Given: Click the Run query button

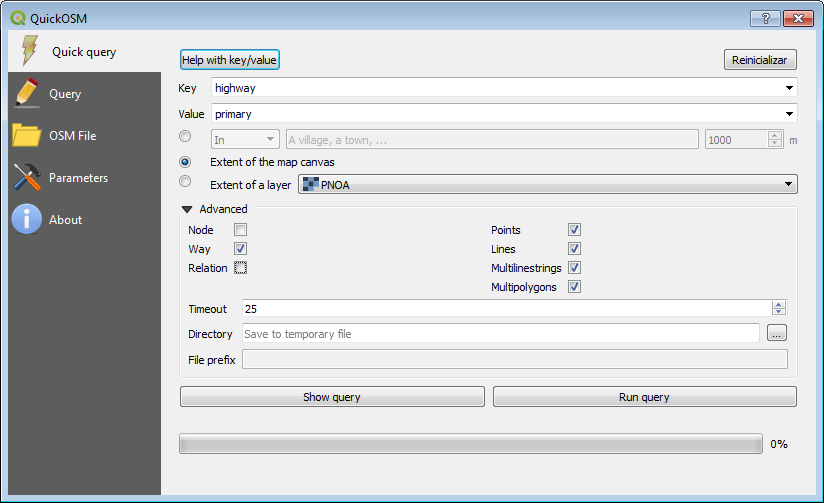Looking at the screenshot, I should pos(644,397).
